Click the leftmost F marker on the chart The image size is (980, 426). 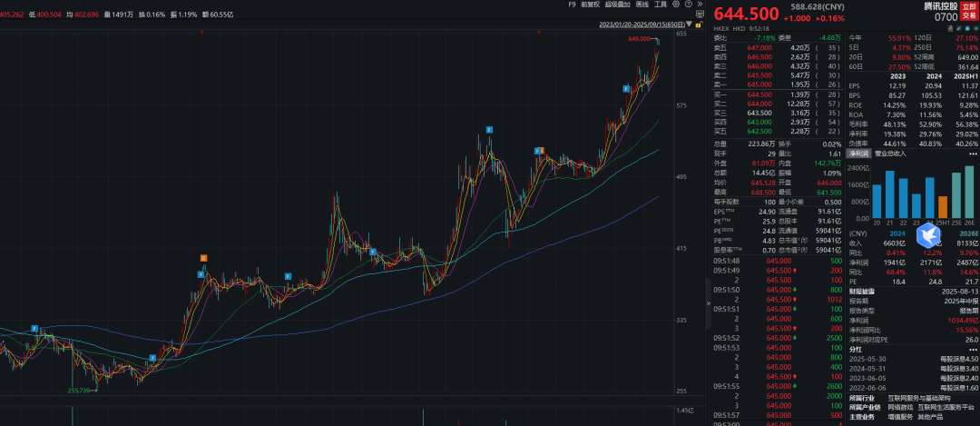(35, 329)
